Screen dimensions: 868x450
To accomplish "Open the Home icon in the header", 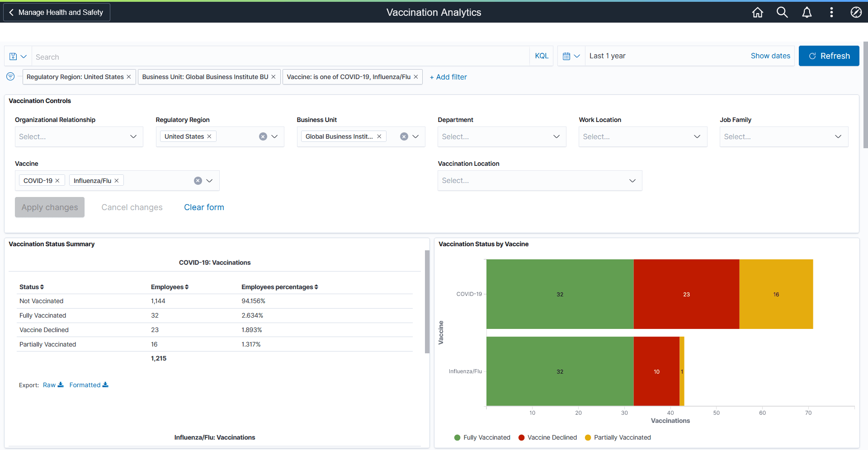I will point(758,12).
